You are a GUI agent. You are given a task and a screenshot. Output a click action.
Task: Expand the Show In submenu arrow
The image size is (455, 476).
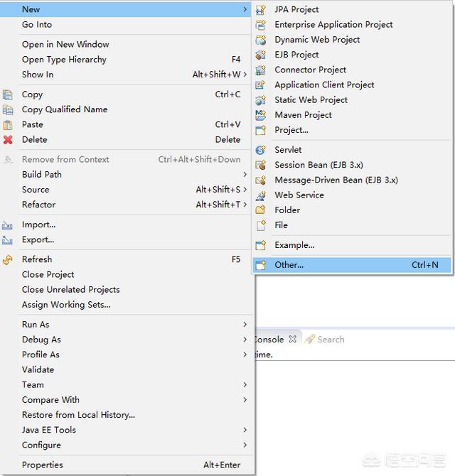point(245,75)
